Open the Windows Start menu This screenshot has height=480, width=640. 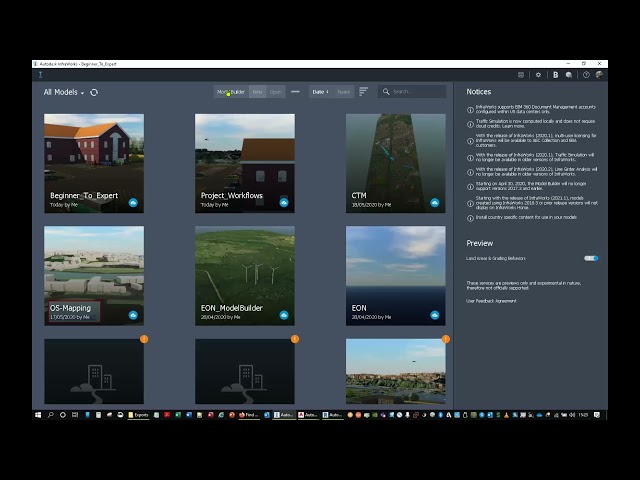[x=38, y=415]
